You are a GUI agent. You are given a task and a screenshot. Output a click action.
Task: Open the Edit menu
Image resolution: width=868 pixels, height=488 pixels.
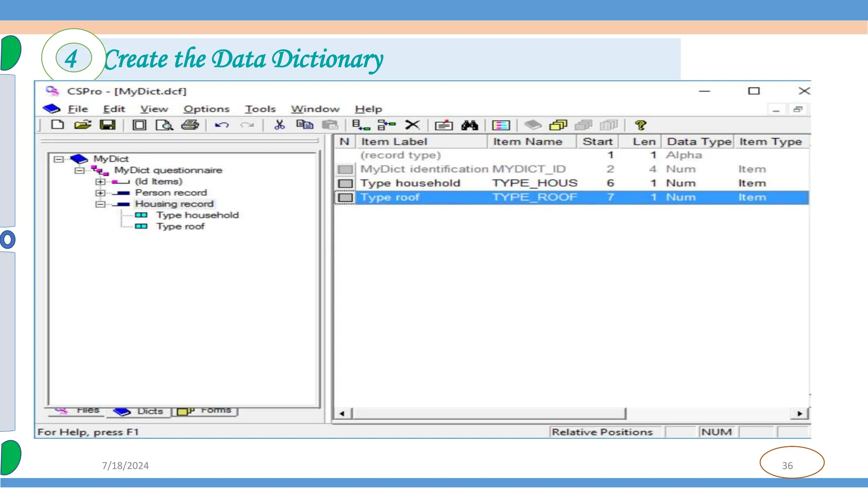tap(114, 109)
